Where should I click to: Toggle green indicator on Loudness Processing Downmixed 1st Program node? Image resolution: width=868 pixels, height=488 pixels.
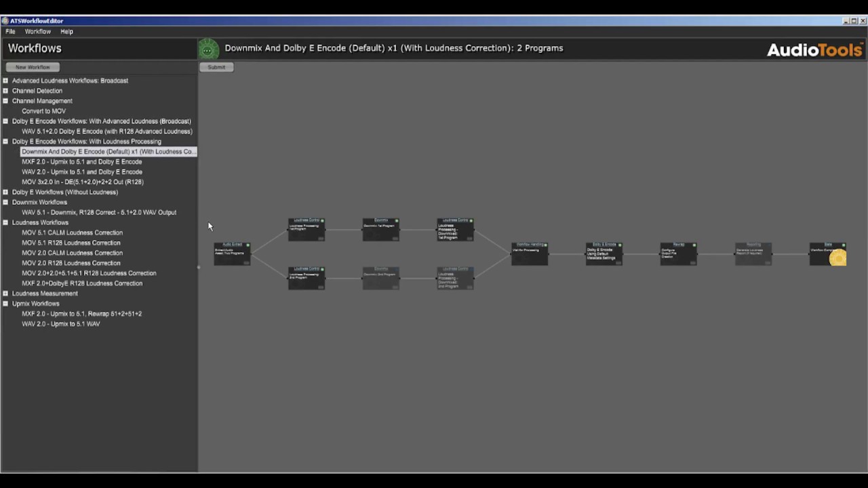point(472,220)
